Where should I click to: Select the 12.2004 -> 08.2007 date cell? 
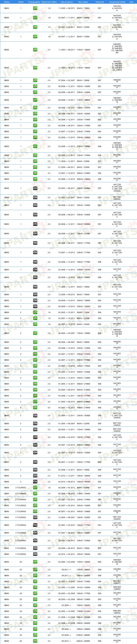67,517
